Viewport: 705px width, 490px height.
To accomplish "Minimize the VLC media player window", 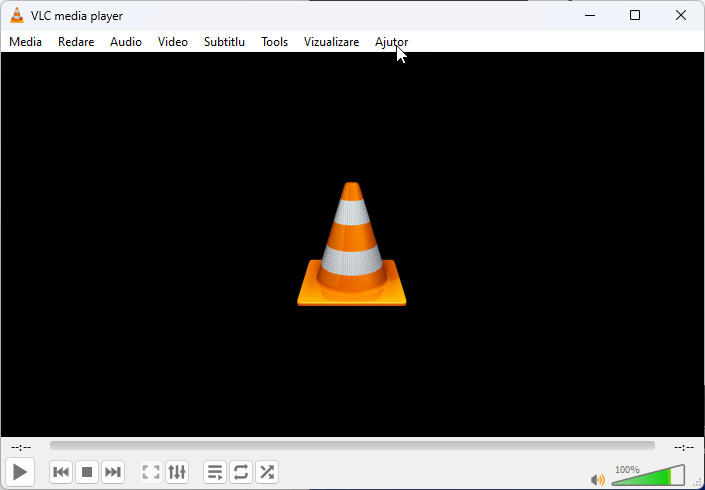I will click(x=590, y=15).
